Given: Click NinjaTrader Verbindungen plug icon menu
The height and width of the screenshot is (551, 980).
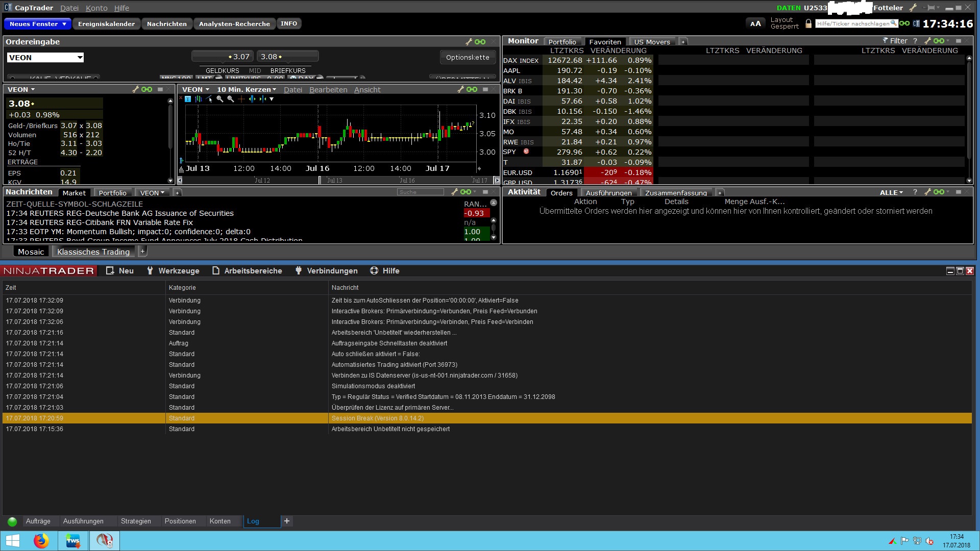Looking at the screenshot, I should point(299,271).
